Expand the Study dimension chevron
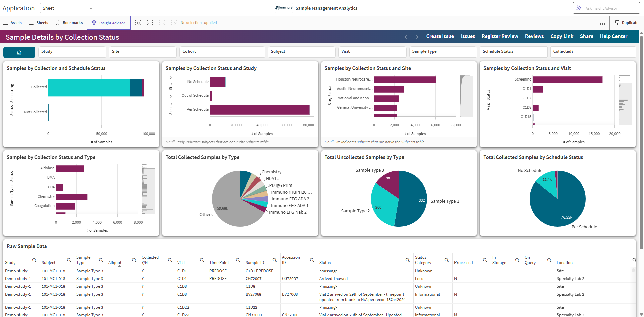The image size is (644, 317). tap(171, 78)
